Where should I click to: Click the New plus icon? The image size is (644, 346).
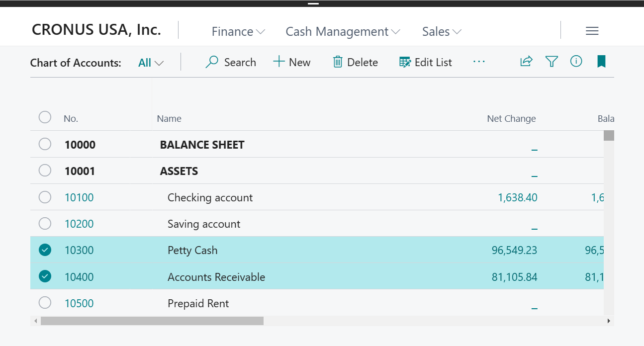point(279,62)
